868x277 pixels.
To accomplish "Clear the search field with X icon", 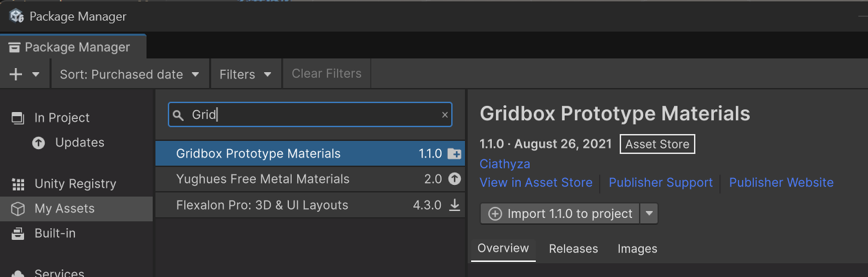I will [444, 115].
